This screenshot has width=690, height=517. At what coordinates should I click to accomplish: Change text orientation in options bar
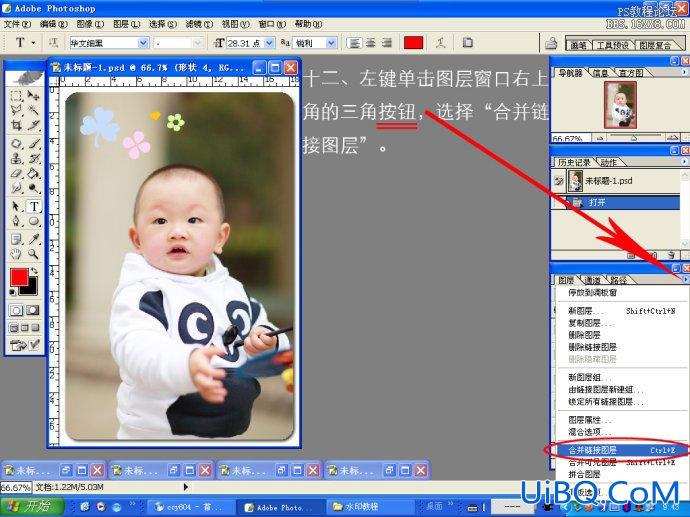[53, 43]
